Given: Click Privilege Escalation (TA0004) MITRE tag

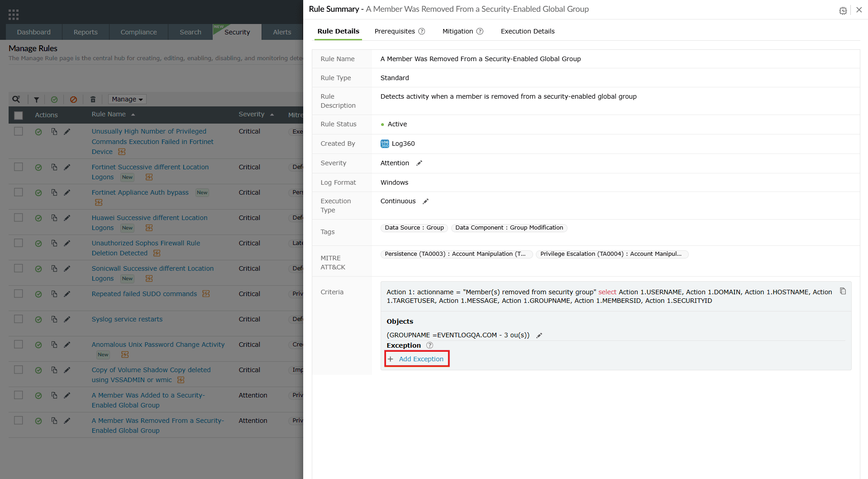Looking at the screenshot, I should click(612, 254).
